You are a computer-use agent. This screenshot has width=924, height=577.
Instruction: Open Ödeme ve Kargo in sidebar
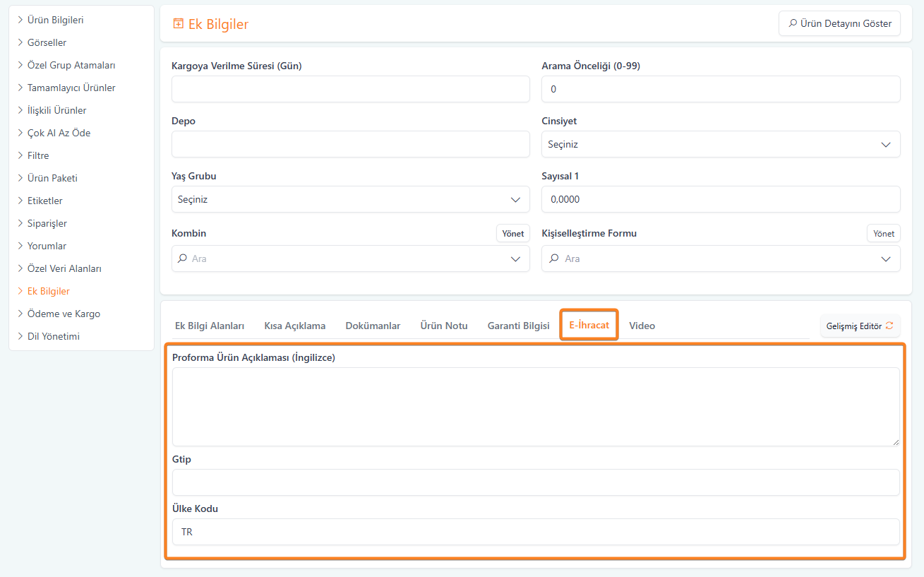tap(64, 314)
